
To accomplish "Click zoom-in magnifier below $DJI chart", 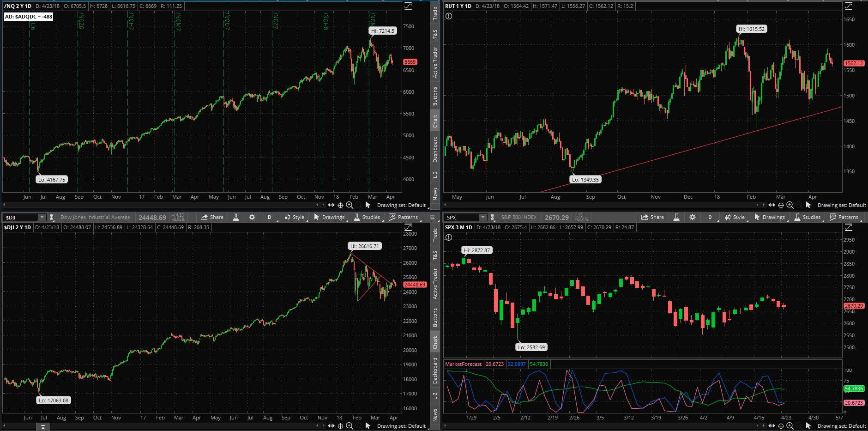I will click(x=350, y=426).
